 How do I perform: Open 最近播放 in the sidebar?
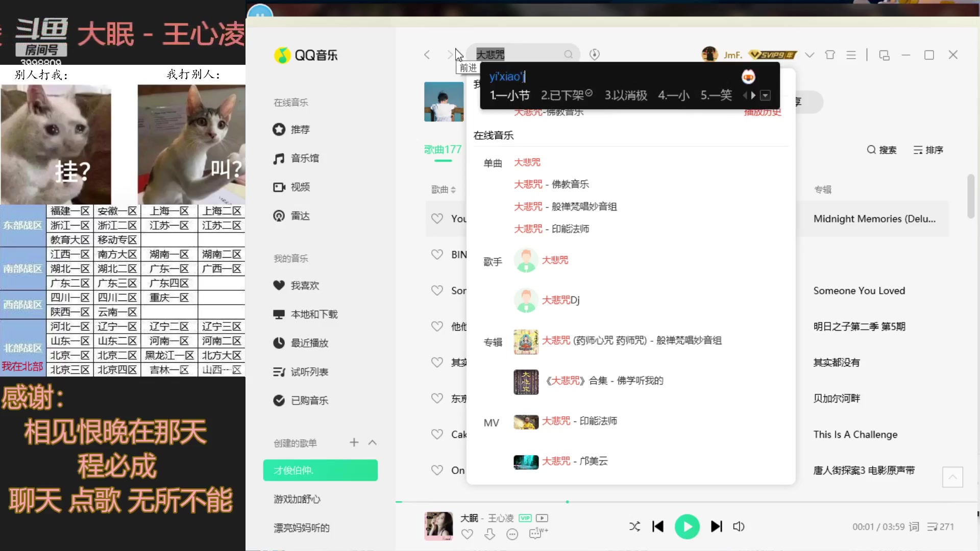click(x=301, y=343)
